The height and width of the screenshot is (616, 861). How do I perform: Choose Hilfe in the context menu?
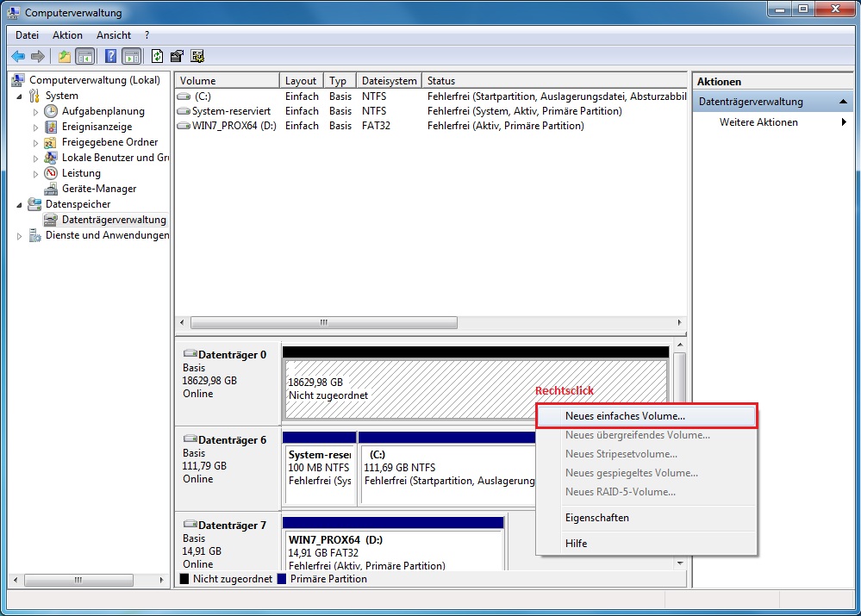pyautogui.click(x=646, y=544)
